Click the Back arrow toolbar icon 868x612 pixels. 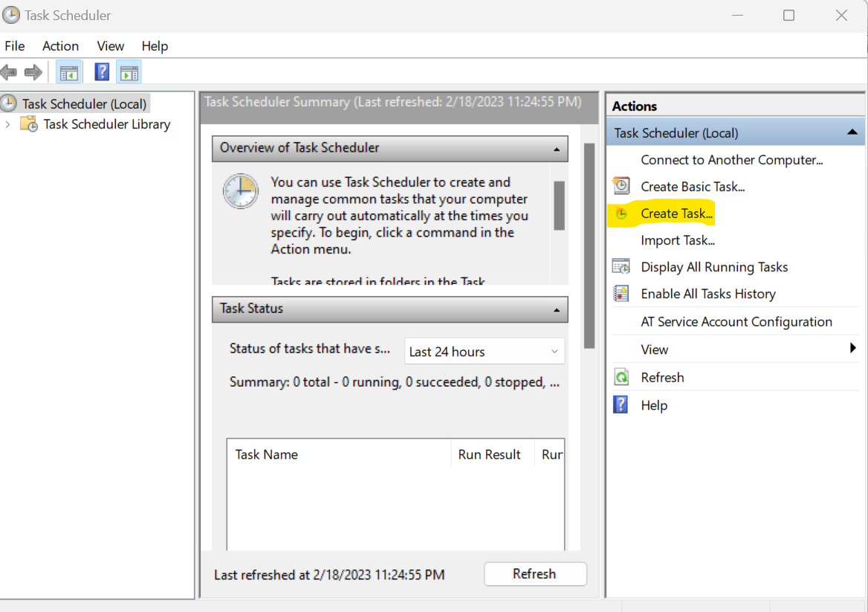pos(8,73)
